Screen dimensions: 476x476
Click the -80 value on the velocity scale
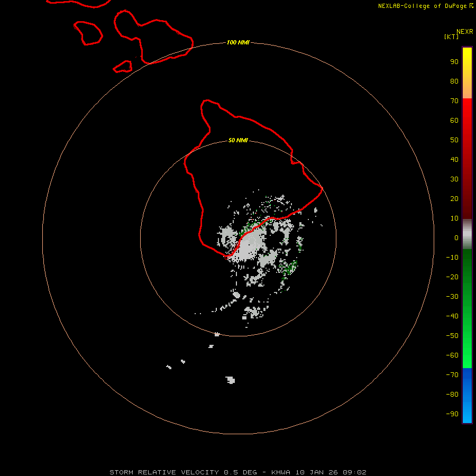point(452,395)
